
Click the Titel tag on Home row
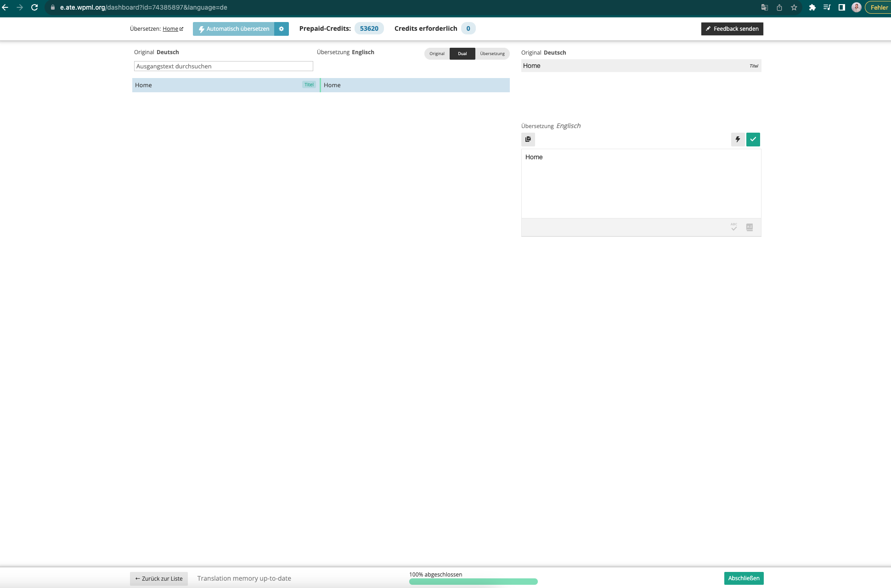(309, 84)
